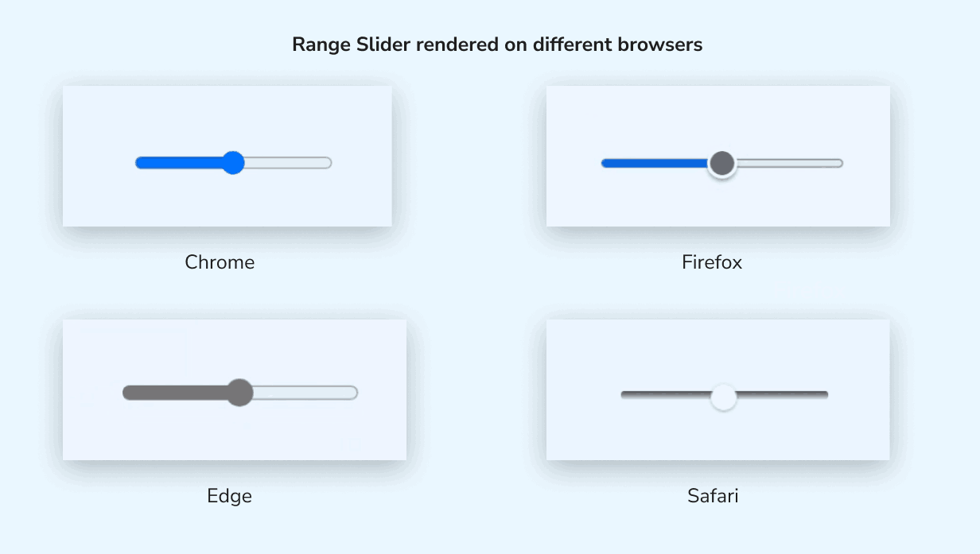980x554 pixels.
Task: Click the Safari slider thumb
Action: (724, 396)
